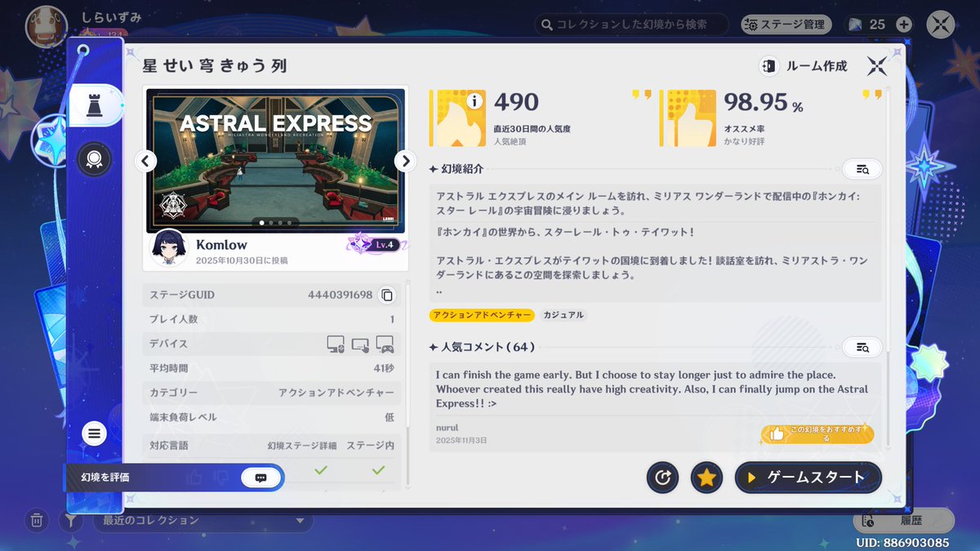
Task: Open the trash delete icon
Action: coord(37,520)
